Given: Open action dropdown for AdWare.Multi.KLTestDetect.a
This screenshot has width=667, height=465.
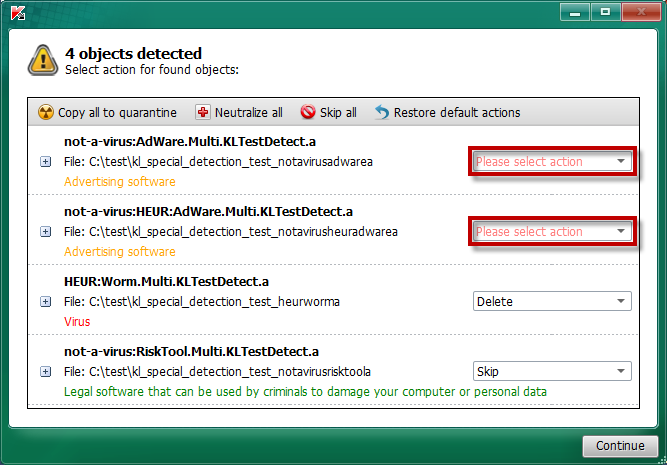Looking at the screenshot, I should pyautogui.click(x=552, y=162).
